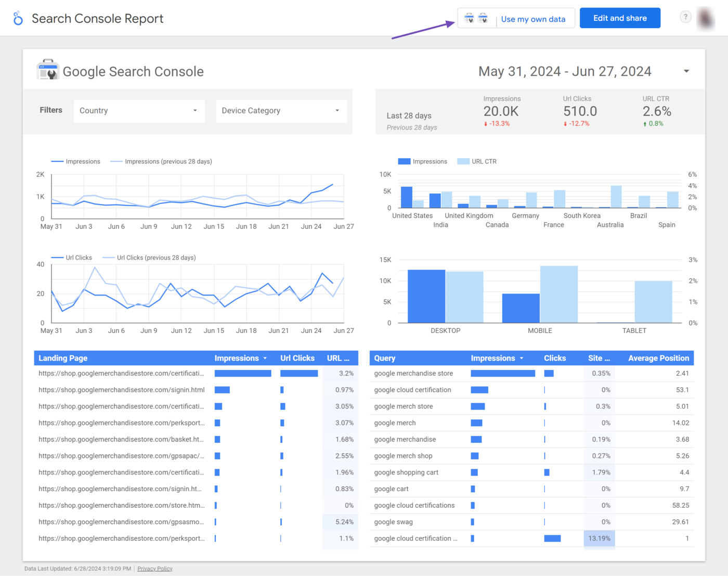Screen dimensions: 728x576
Task: Click the second Search Console data source icon
Action: [x=483, y=18]
